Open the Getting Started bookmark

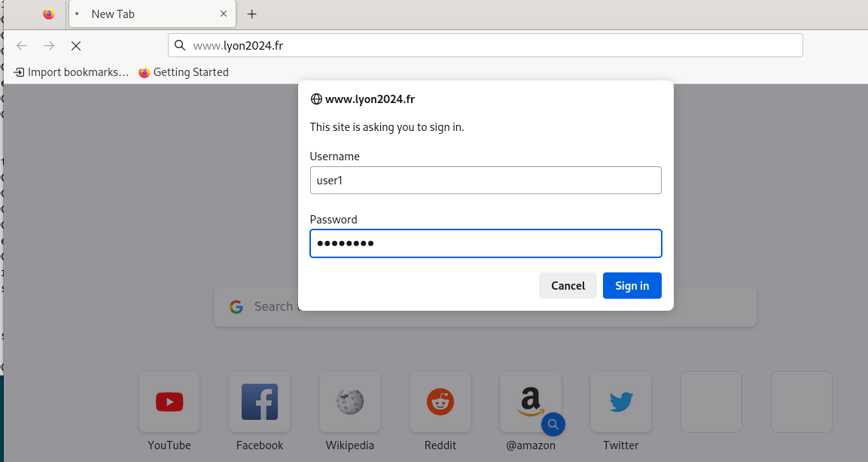click(184, 72)
